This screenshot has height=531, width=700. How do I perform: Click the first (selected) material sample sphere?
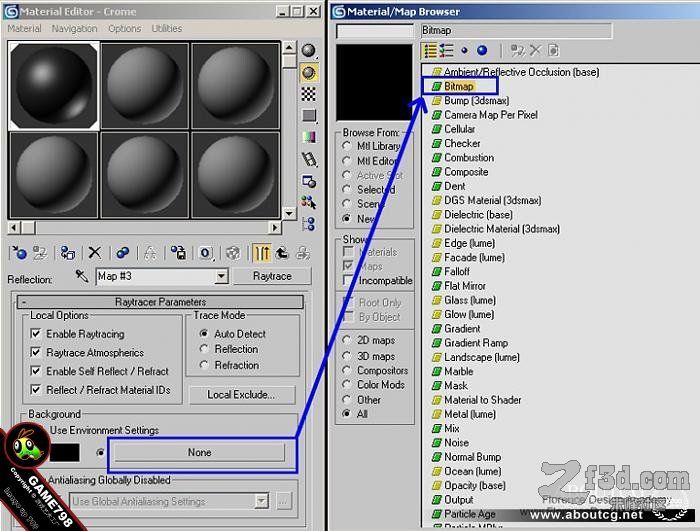click(54, 86)
